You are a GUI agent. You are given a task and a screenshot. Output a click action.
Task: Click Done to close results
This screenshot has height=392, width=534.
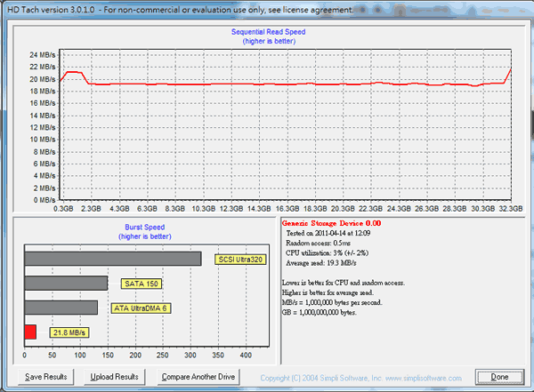tap(501, 377)
